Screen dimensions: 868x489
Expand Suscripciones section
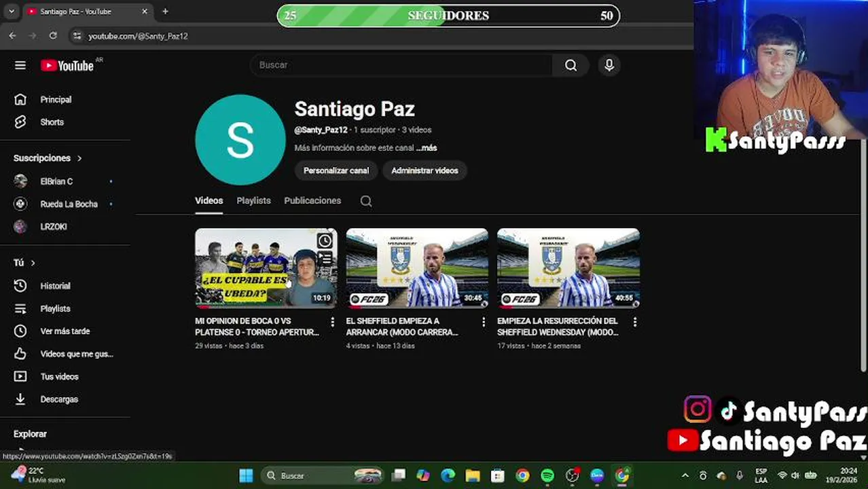click(48, 158)
